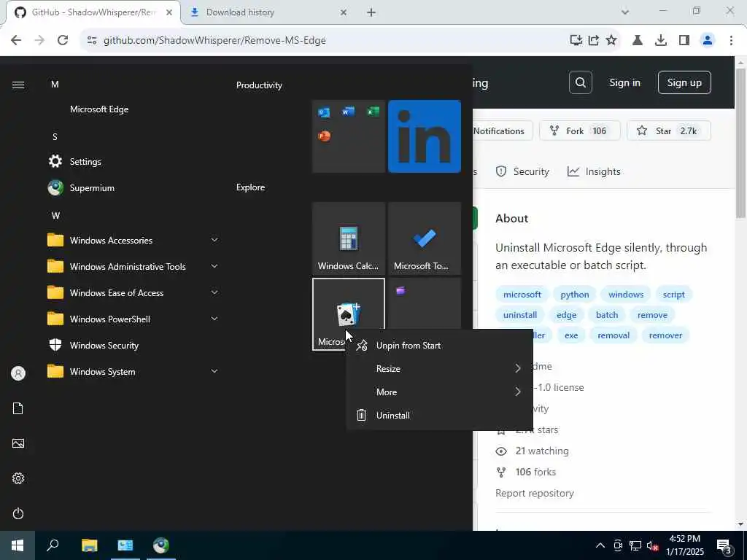The width and height of the screenshot is (747, 560).
Task: Click the Report repository link
Action: coord(535,493)
